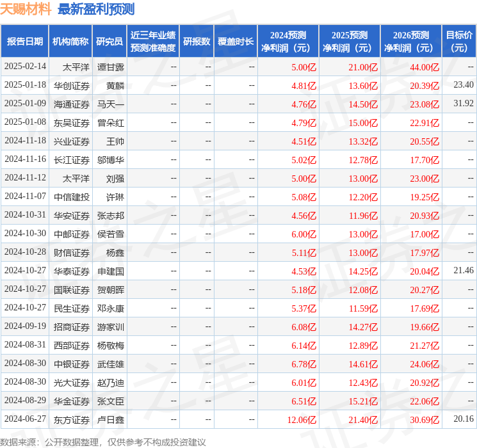This screenshot has height=448, width=477.
Task: Click the 2025 forecast value 15.21亿
Action: tap(363, 401)
